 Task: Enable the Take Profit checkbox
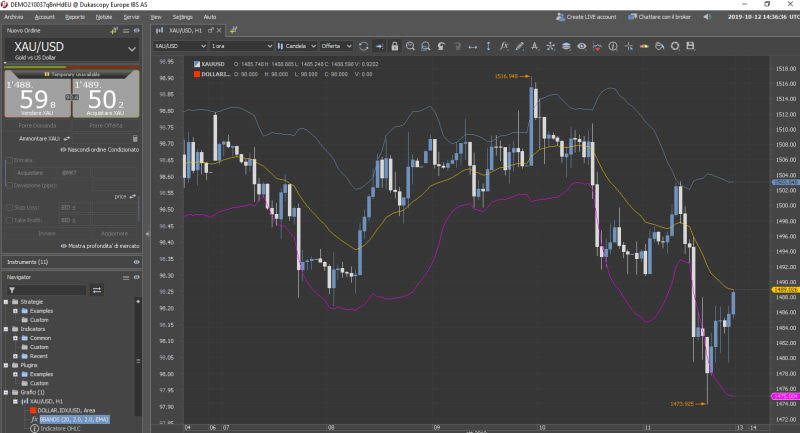click(10, 219)
